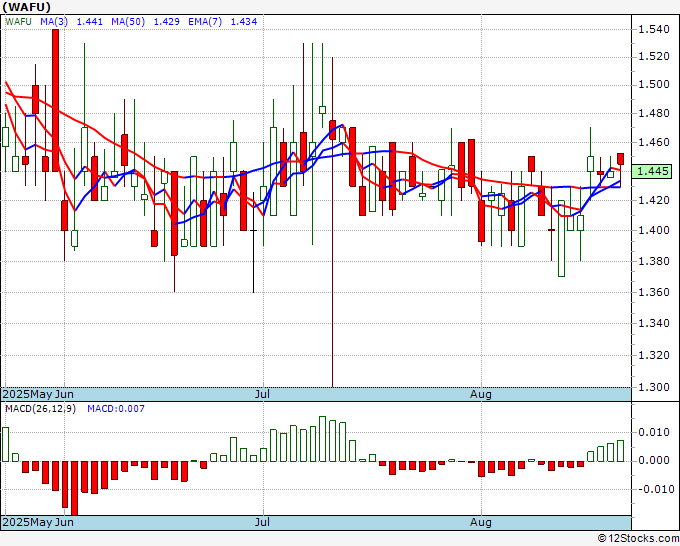
Task: Click Jul label on price chart axis
Action: [x=262, y=394]
